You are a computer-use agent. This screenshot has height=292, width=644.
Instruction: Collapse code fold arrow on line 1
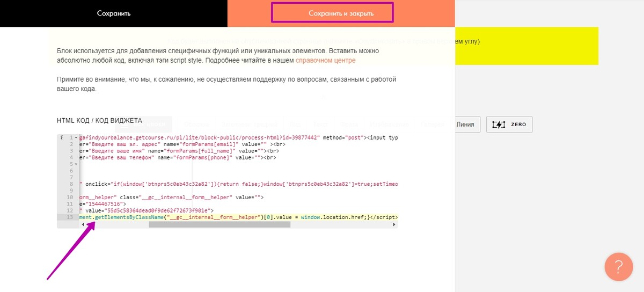point(77,138)
